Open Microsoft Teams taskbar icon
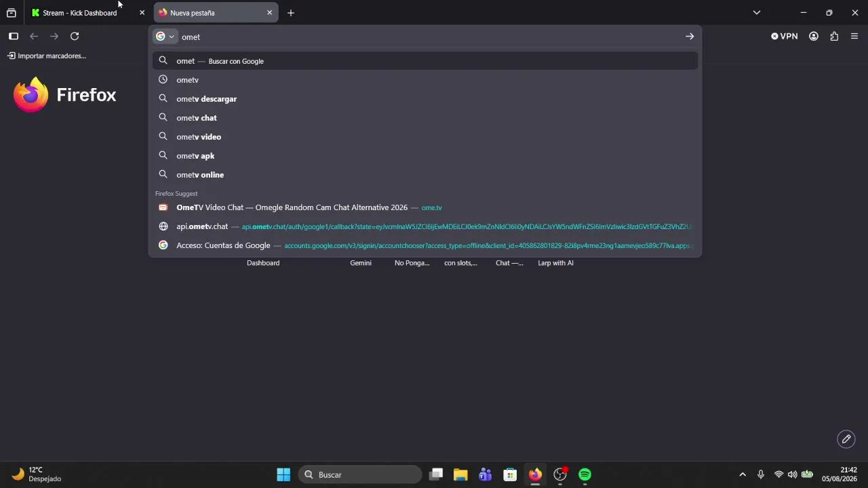This screenshot has height=488, width=868. coord(486,474)
